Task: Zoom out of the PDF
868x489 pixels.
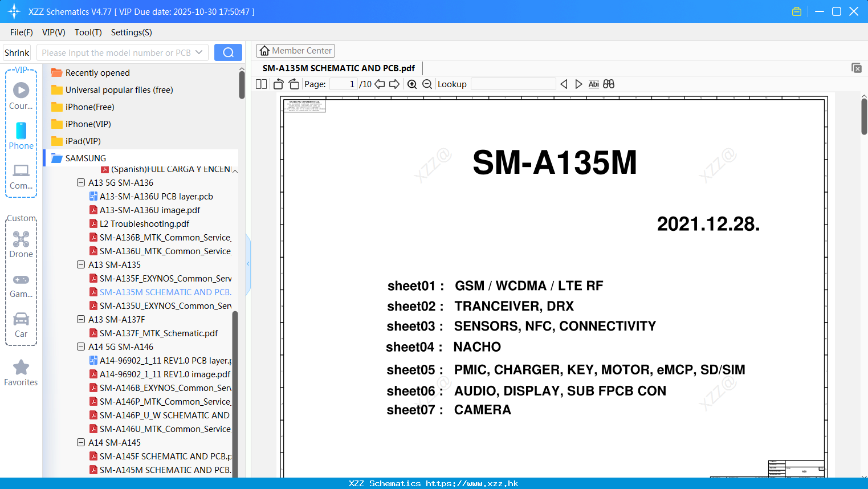Action: coord(427,84)
